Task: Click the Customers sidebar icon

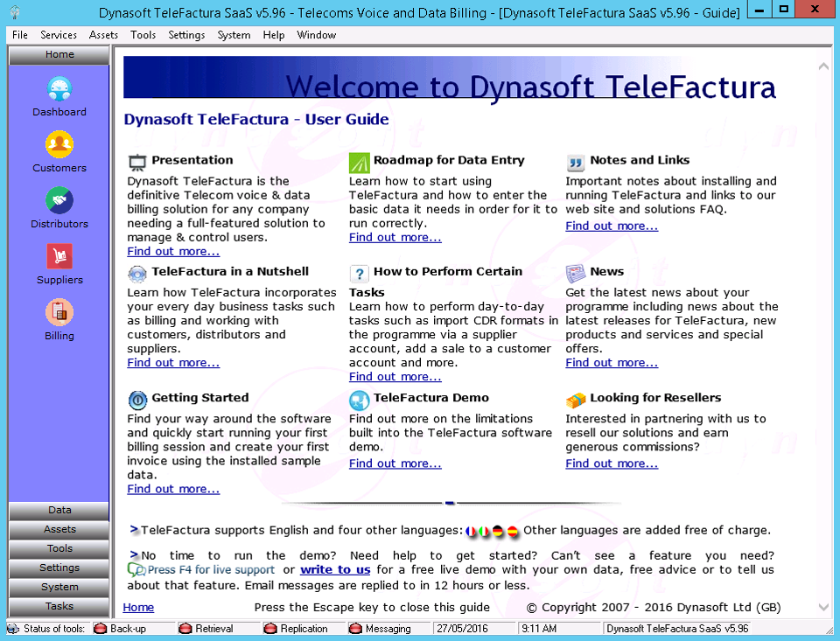Action: (59, 145)
